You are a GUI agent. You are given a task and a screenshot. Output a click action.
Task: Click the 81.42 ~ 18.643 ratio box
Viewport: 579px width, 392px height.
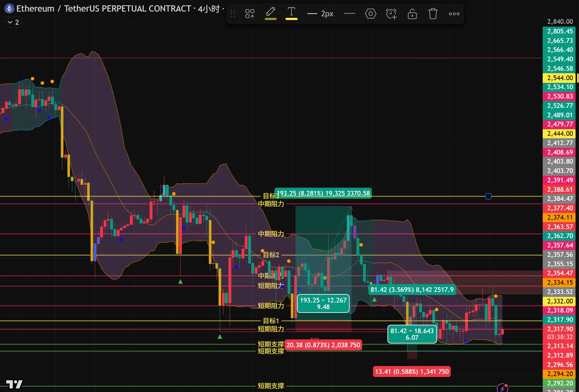click(x=412, y=334)
